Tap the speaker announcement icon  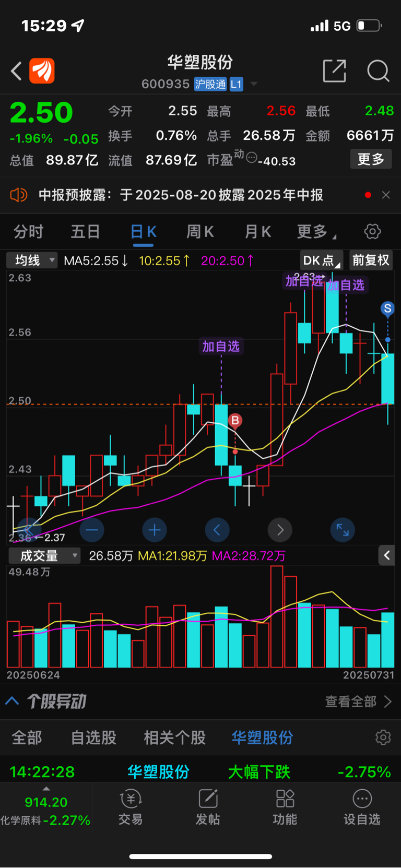[x=18, y=195]
